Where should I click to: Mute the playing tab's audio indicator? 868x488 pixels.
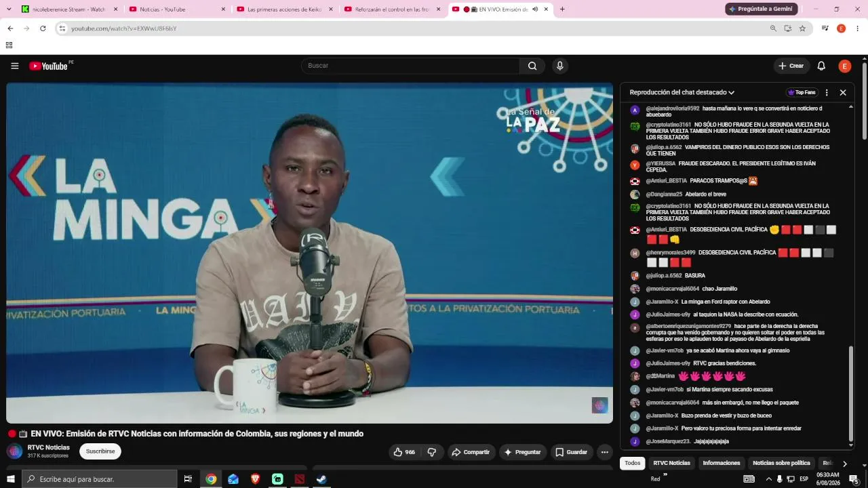click(x=535, y=9)
